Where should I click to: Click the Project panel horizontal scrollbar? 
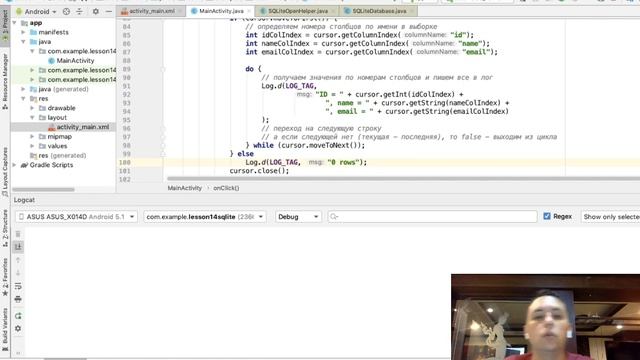43,189
